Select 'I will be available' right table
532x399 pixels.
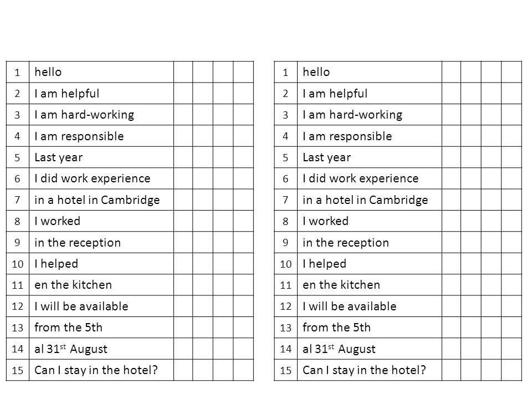[370, 306]
